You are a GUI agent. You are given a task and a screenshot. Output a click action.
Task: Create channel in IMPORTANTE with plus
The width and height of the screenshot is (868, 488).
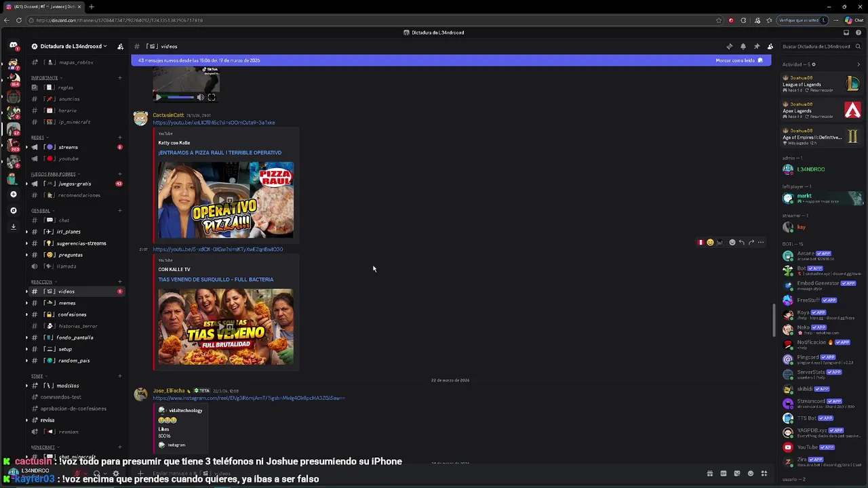coord(120,78)
